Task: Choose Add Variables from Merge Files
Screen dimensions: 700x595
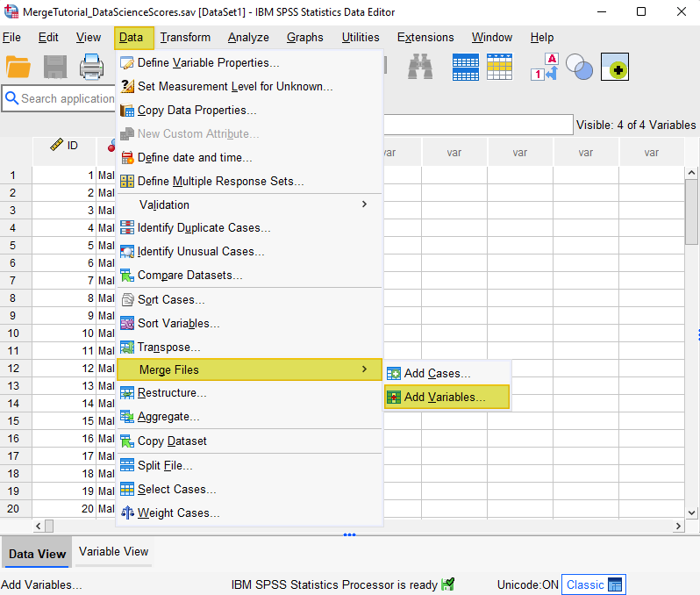Action: (x=446, y=398)
